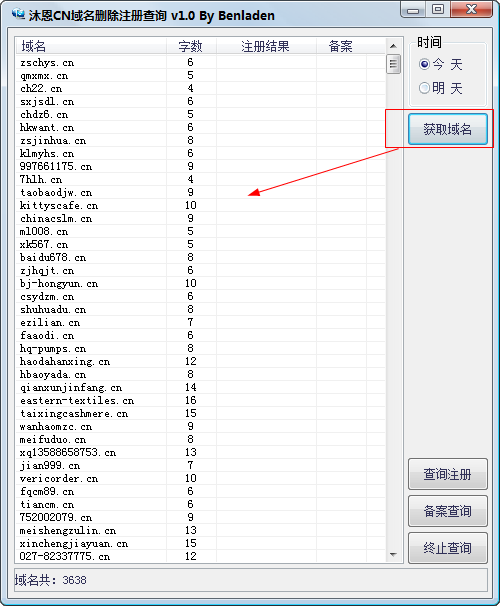Select row qmxmx.cn
500x606 pixels.
(201, 75)
